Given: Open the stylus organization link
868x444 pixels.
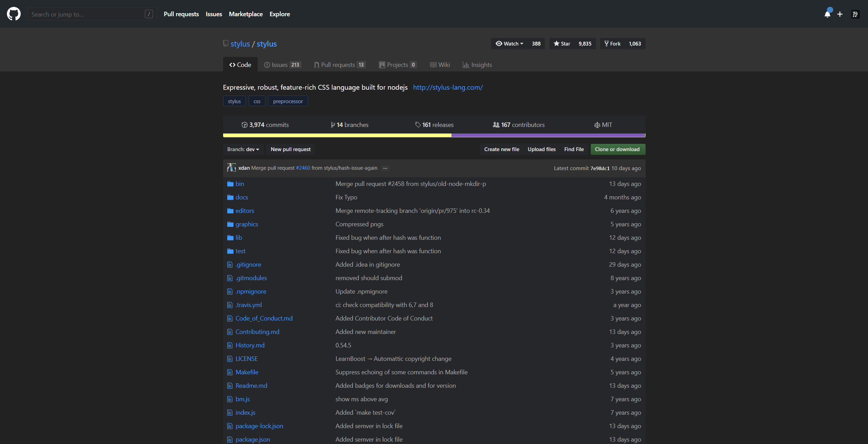Looking at the screenshot, I should click(x=240, y=44).
